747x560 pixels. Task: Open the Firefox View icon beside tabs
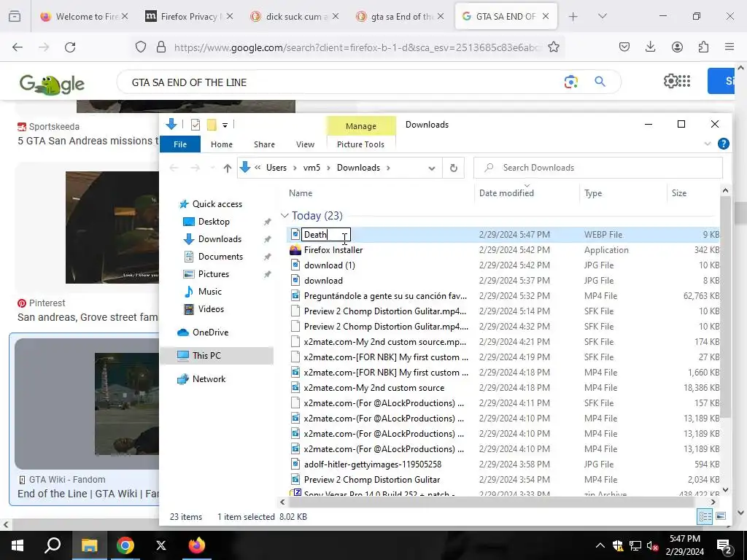(x=15, y=17)
